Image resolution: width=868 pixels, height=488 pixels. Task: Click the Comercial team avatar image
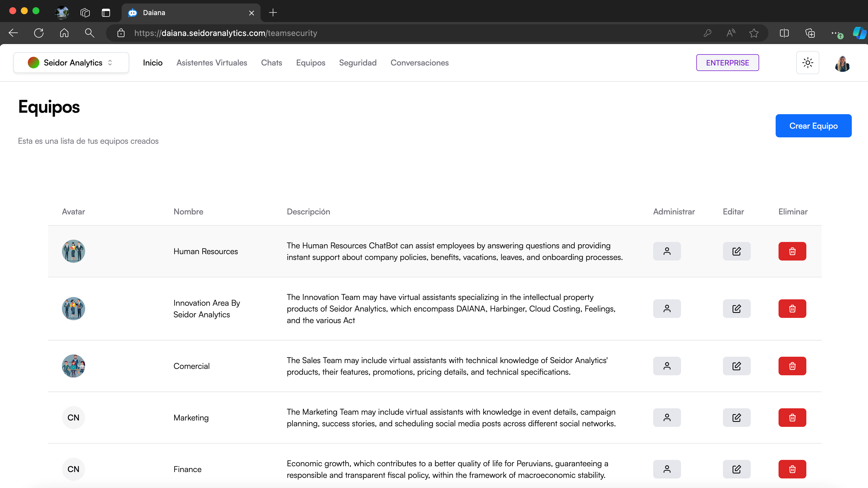click(x=74, y=366)
